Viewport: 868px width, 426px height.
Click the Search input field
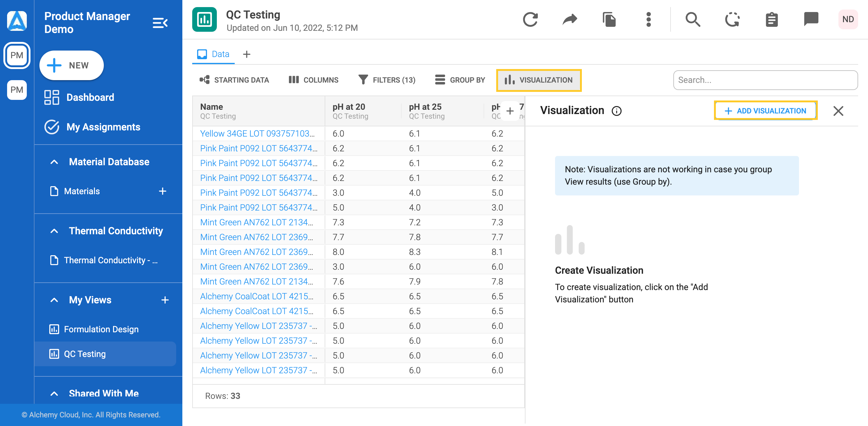pyautogui.click(x=765, y=80)
